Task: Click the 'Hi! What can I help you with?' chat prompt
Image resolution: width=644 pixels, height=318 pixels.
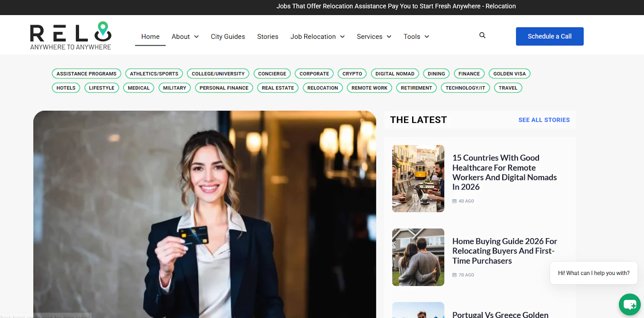Action: 594,273
